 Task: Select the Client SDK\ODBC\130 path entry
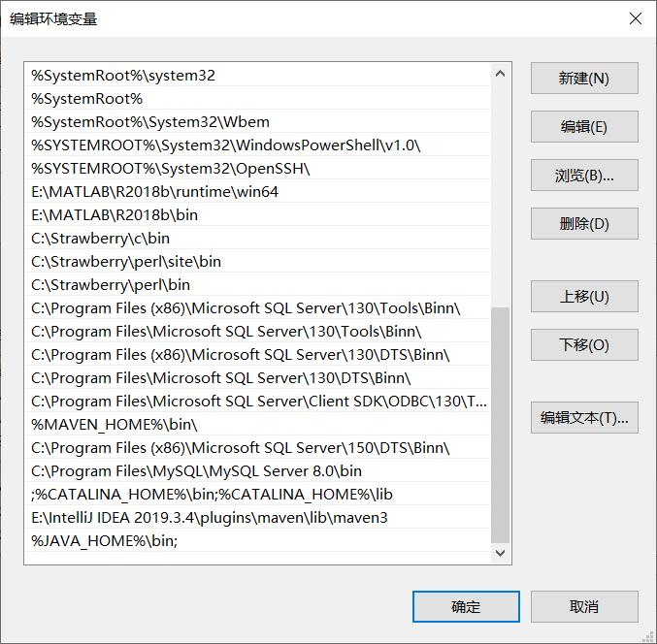click(257, 402)
